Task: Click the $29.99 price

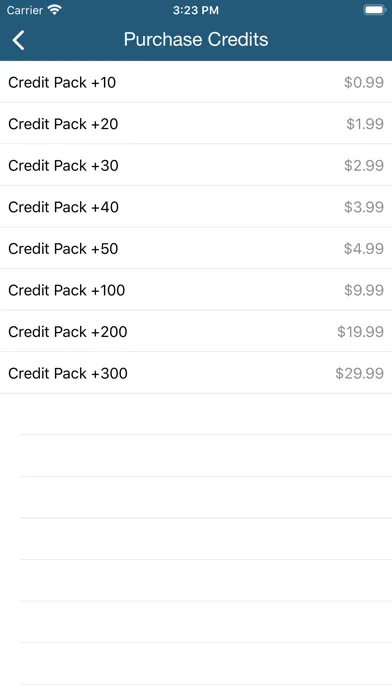Action: pyautogui.click(x=359, y=373)
